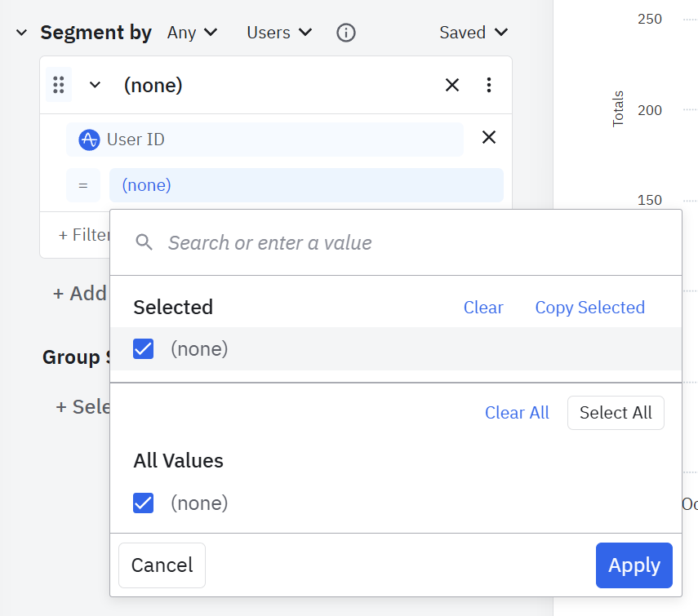This screenshot has width=698, height=616.
Task: Click the Copy Selected link
Action: (x=589, y=308)
